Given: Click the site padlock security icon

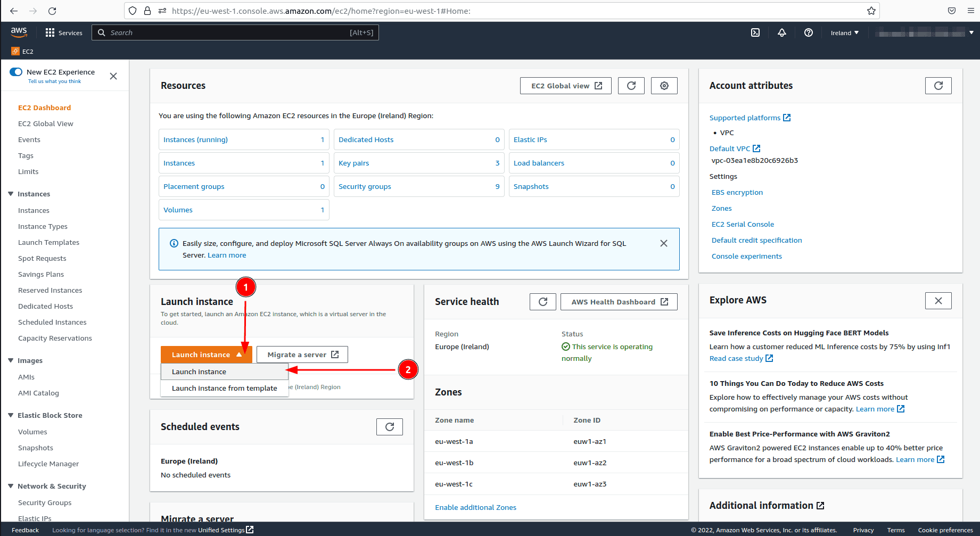Looking at the screenshot, I should coord(147,11).
